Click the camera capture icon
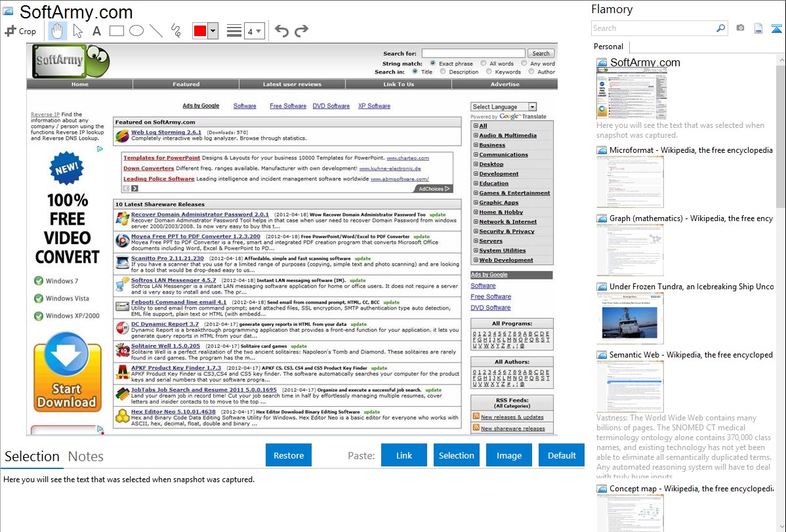Viewport: 786px width, 532px height. 740,28
